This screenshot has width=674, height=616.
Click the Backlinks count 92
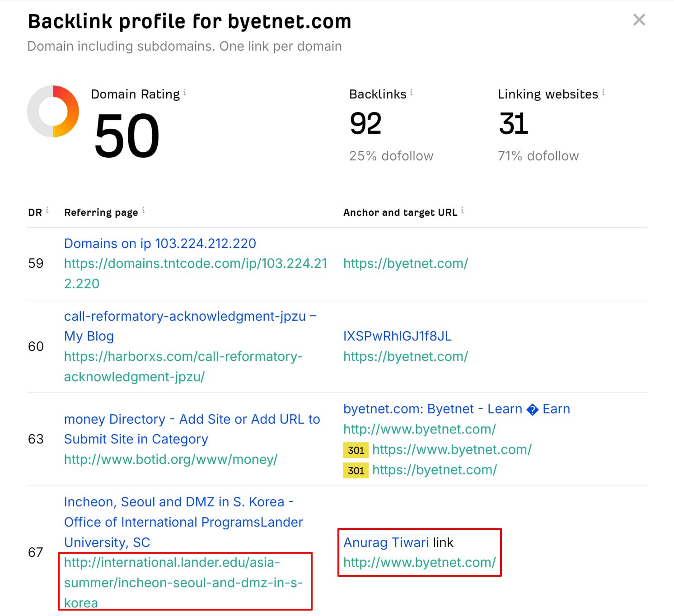point(366,123)
